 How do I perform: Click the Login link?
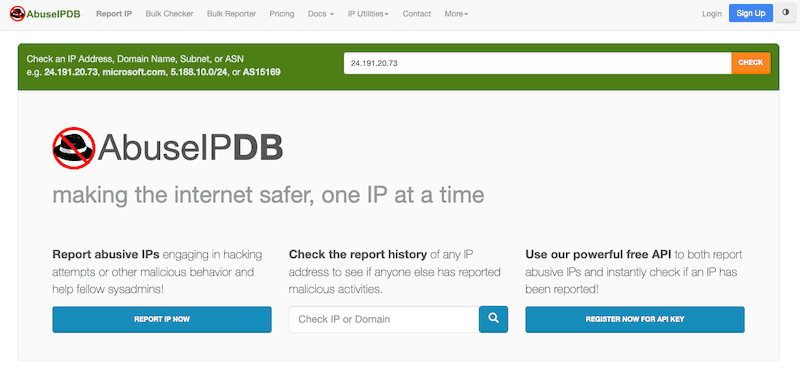[x=712, y=14]
